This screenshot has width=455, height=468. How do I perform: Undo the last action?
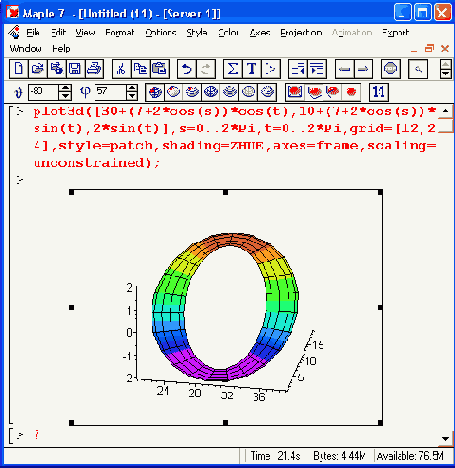tap(187, 69)
